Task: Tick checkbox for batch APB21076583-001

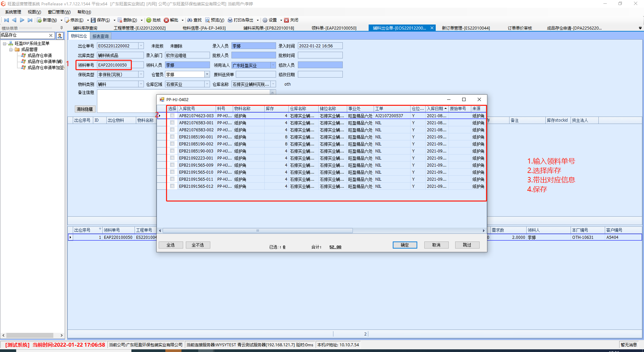Action: coord(172,123)
